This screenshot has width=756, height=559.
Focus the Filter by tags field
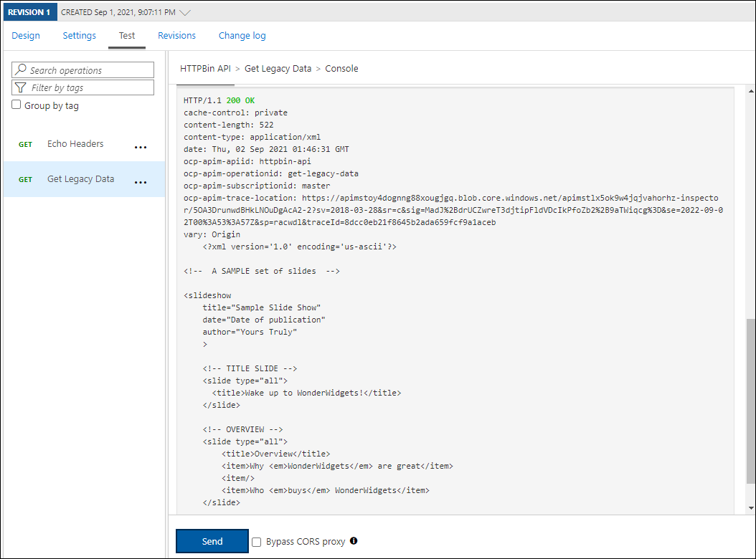(90, 87)
